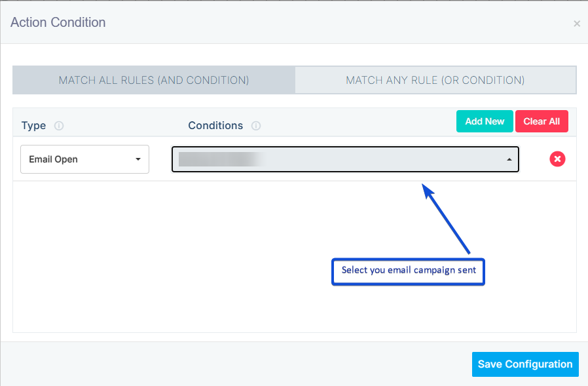The image size is (588, 386).
Task: Click the caret arrow in Email Open selector
Action: 138,159
